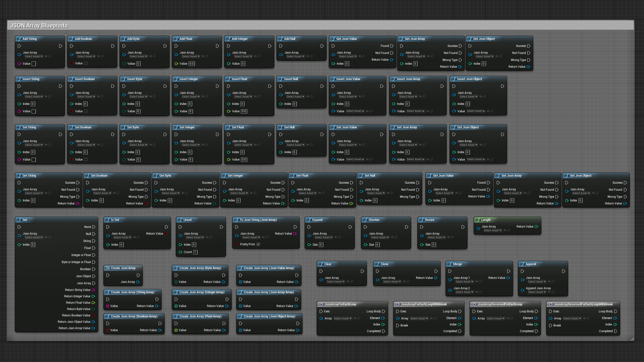Click the Json Array 2 pin on Merge
The image size is (644, 362).
[x=450, y=290]
